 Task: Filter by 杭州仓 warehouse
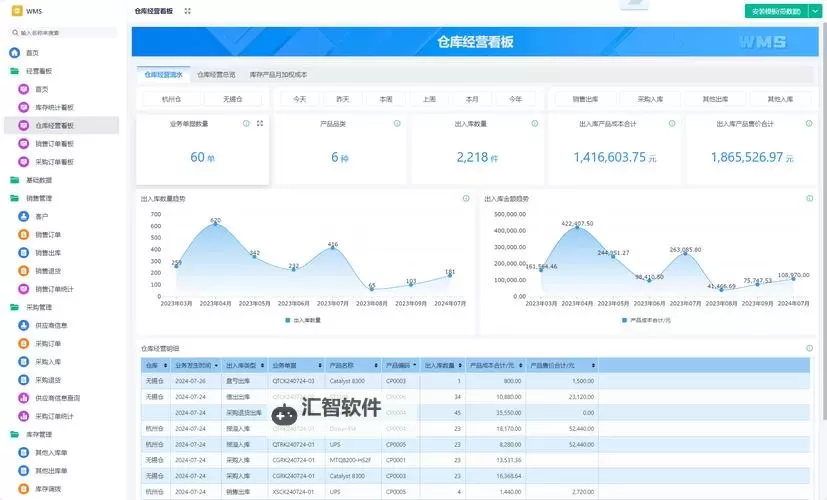tap(171, 99)
